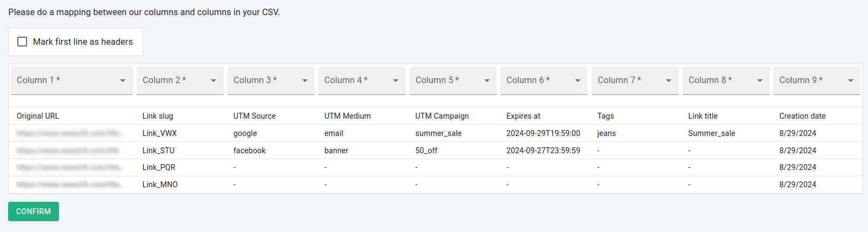
Task: Expand the Column 4 dropdown
Action: [x=362, y=80]
